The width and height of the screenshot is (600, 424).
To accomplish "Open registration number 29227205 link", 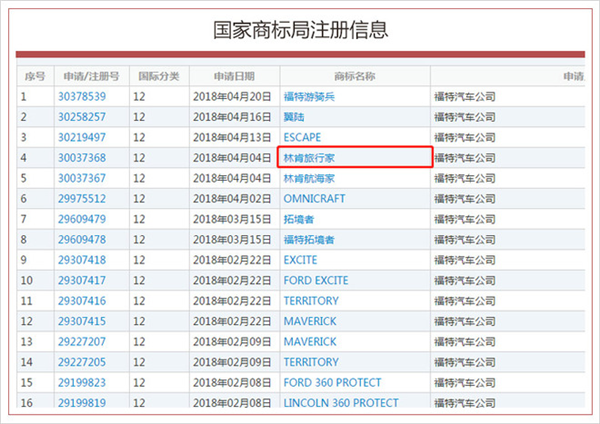I will (x=82, y=362).
